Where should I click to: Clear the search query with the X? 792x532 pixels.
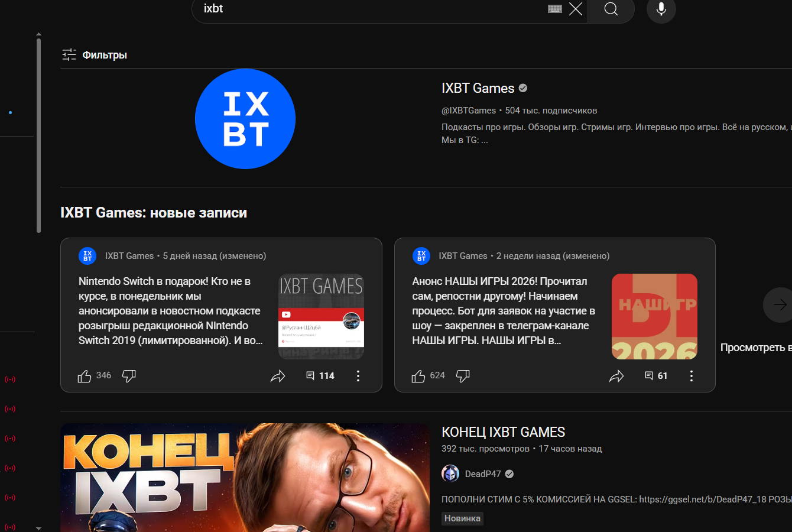point(576,9)
